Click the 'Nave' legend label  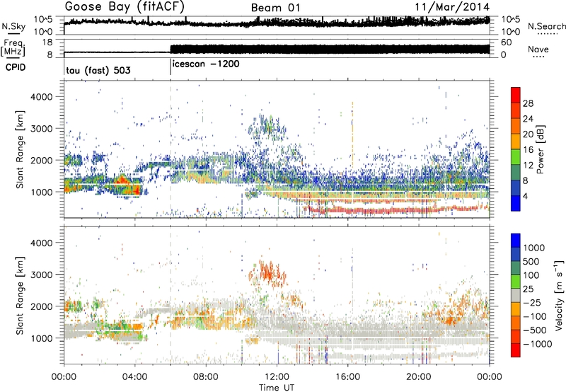pyautogui.click(x=538, y=49)
